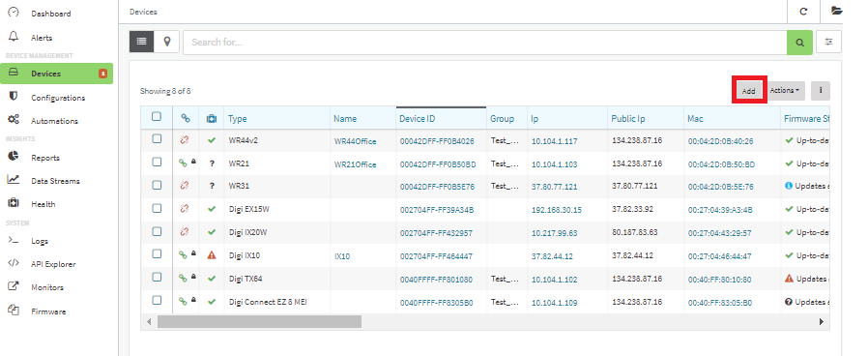The width and height of the screenshot is (868, 356).
Task: Click the green search magnifier button
Action: [800, 42]
